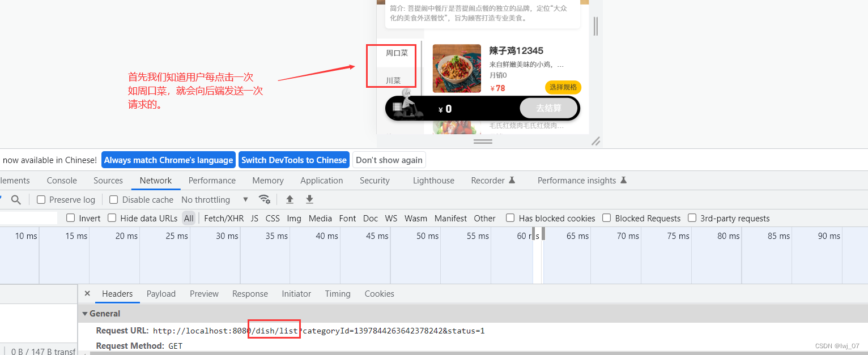Tick Has blocked cookies checkbox
This screenshot has height=355, width=868.
click(x=510, y=218)
